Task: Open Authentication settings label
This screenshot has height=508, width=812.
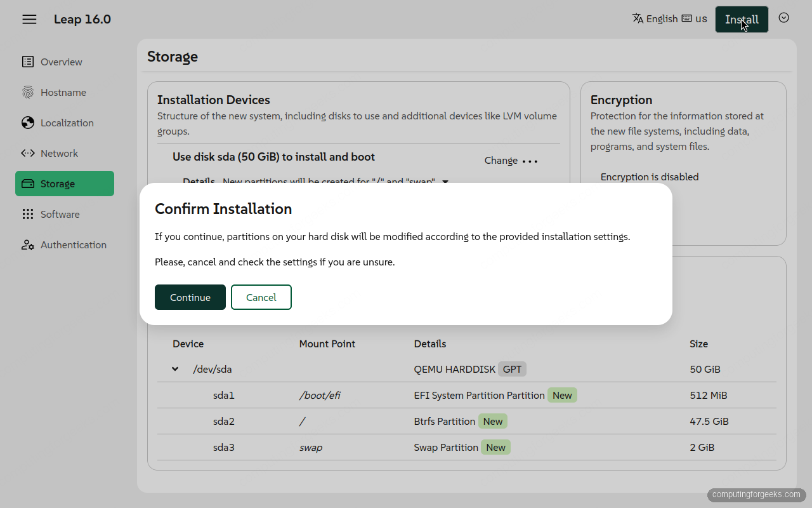Action: click(74, 244)
